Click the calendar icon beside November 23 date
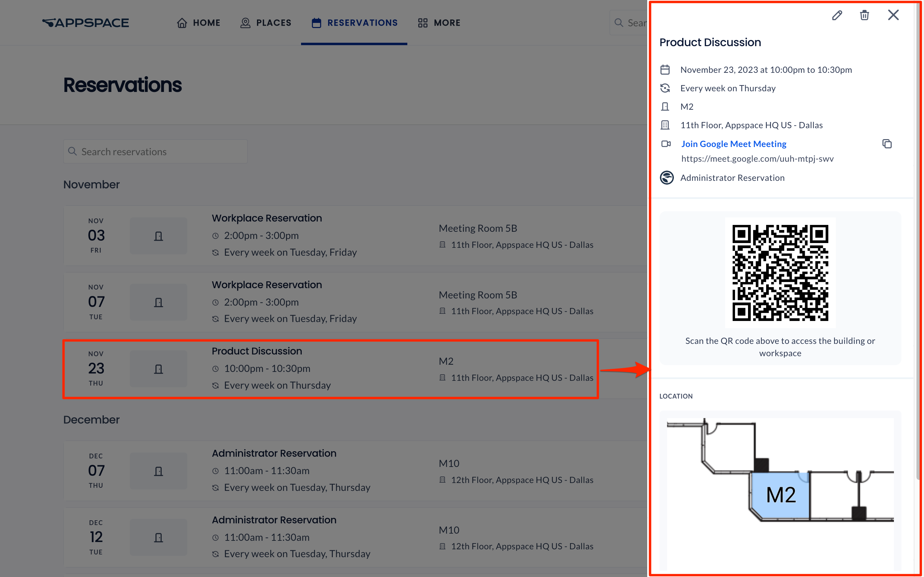This screenshot has width=924, height=577. pyautogui.click(x=665, y=70)
